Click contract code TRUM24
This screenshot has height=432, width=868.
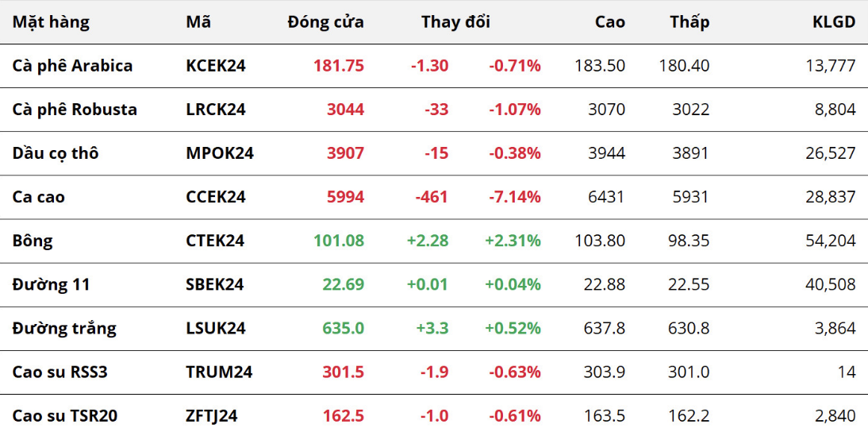coord(219,372)
